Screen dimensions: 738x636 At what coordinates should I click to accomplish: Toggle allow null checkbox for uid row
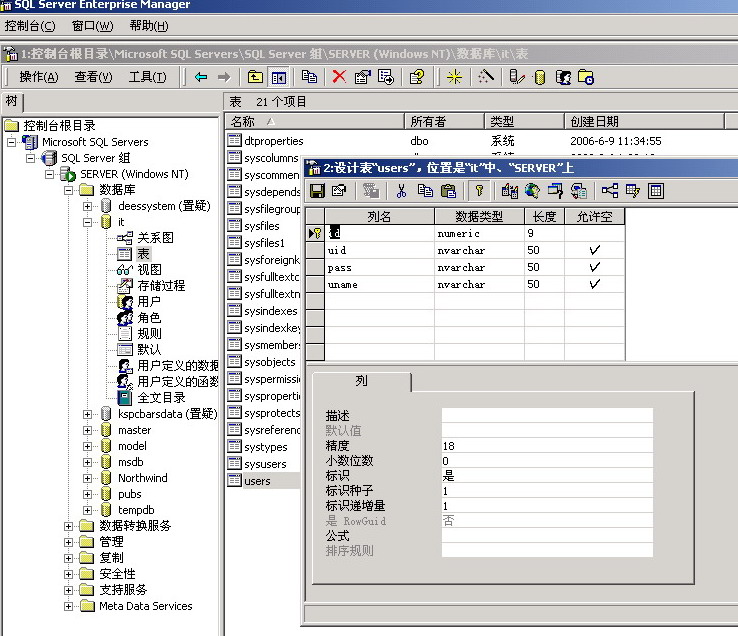[594, 250]
